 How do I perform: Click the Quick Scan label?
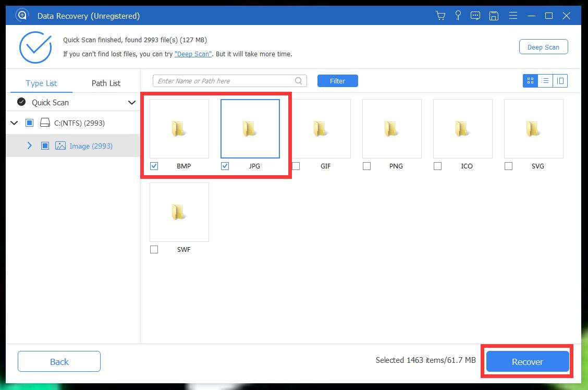[x=50, y=102]
